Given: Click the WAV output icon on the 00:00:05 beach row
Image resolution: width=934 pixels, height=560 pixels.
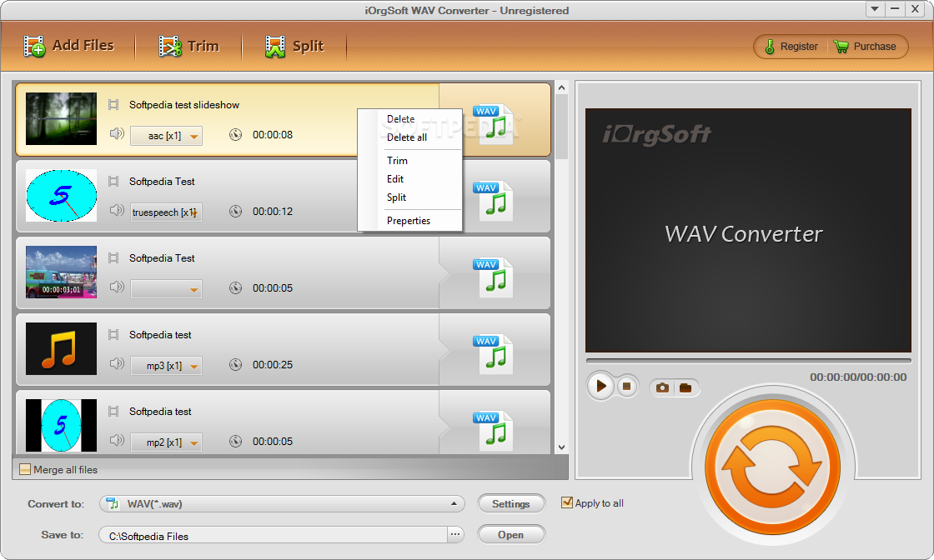Looking at the screenshot, I should point(494,277).
